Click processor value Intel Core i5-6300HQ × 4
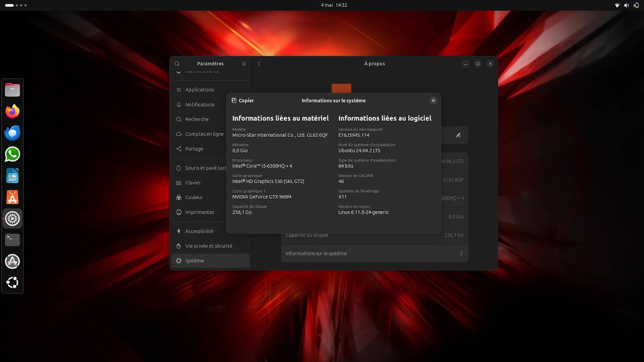The height and width of the screenshot is (362, 644). point(262,166)
